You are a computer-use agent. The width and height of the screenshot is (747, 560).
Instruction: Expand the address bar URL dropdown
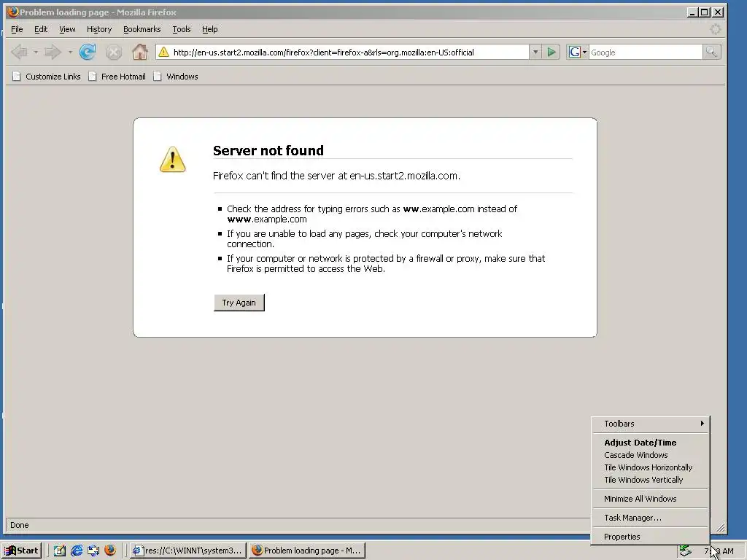pyautogui.click(x=535, y=52)
